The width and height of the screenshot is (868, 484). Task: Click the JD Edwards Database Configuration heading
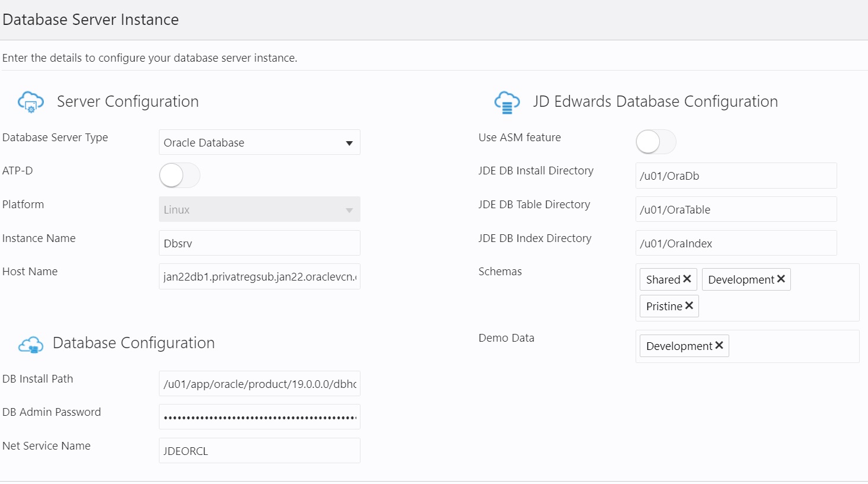click(655, 101)
